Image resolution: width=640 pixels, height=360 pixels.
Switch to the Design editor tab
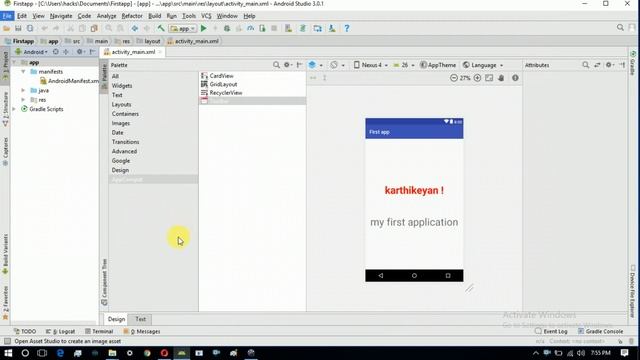[x=116, y=319]
